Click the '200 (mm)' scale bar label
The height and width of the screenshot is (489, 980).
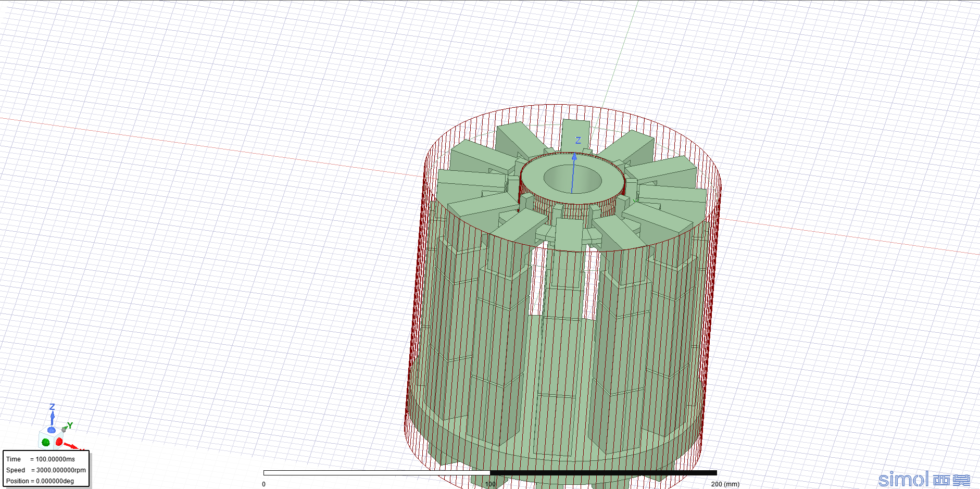[x=725, y=484]
